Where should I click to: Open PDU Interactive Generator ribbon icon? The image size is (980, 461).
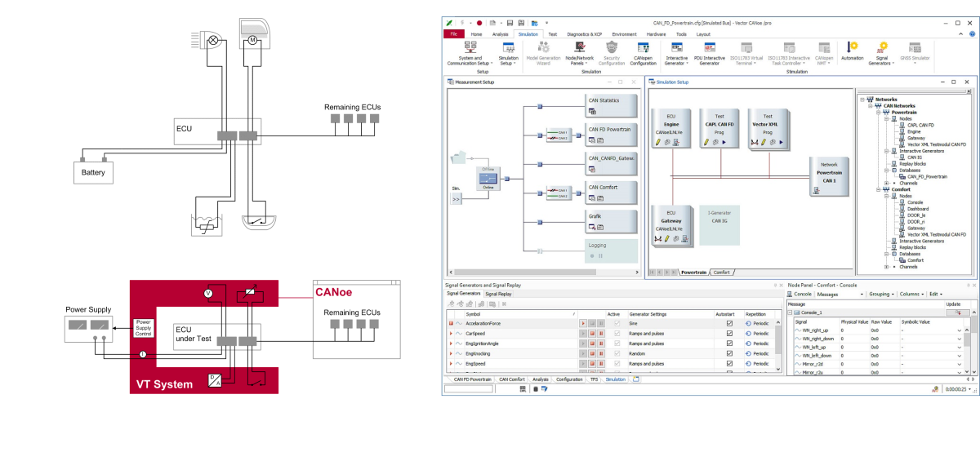[x=709, y=47]
